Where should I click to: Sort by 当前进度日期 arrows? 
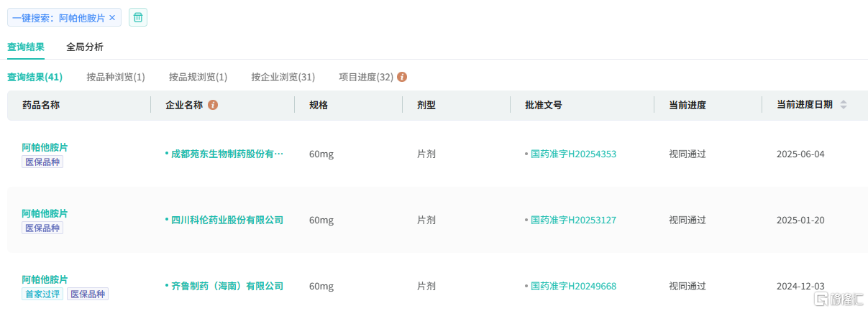pyautogui.click(x=844, y=105)
